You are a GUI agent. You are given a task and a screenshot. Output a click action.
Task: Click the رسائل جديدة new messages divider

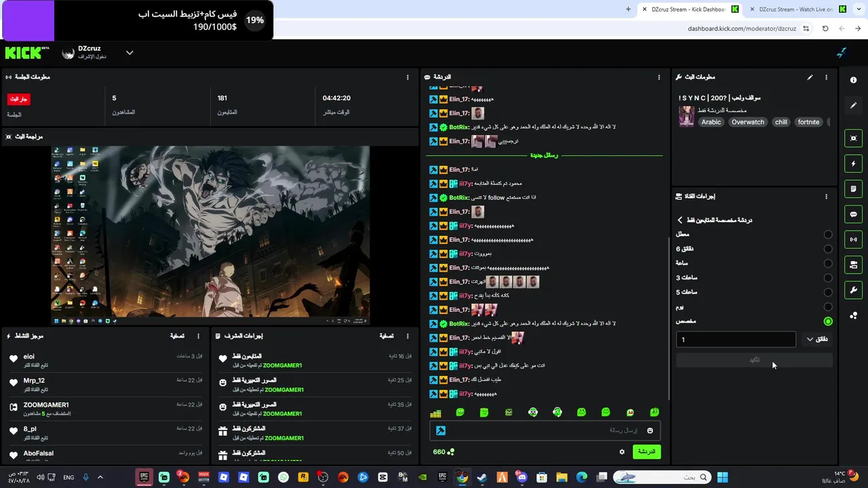tap(544, 155)
